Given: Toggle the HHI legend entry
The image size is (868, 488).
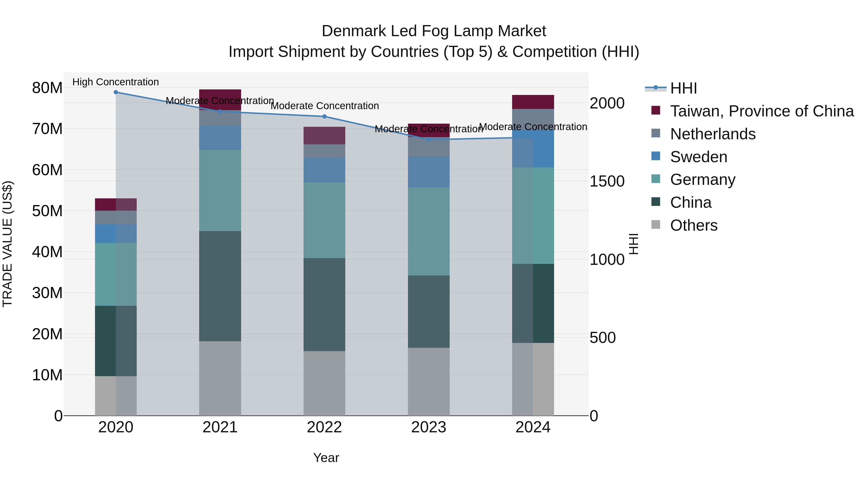Looking at the screenshot, I should 671,88.
